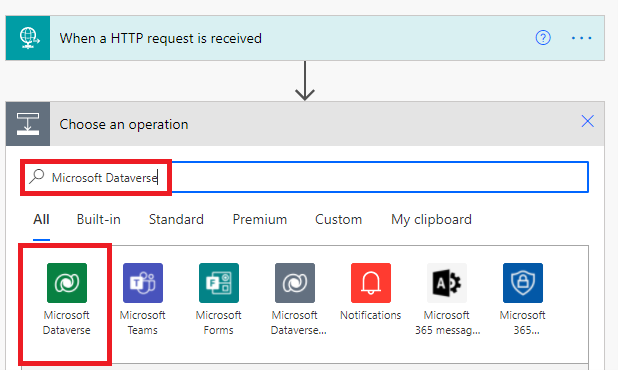Screen dimensions: 618x370
Task: Close the Choose an operation panel
Action: point(587,121)
